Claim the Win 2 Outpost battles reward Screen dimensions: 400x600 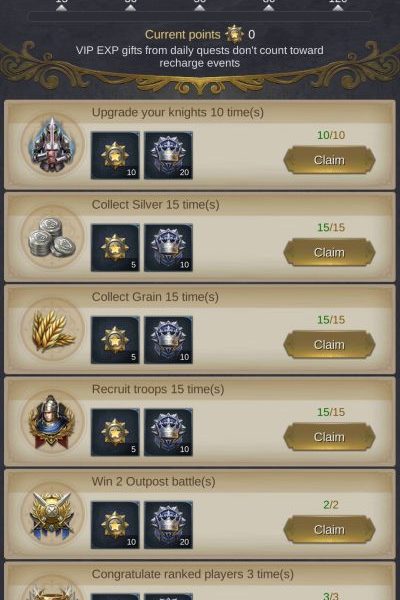pyautogui.click(x=329, y=529)
